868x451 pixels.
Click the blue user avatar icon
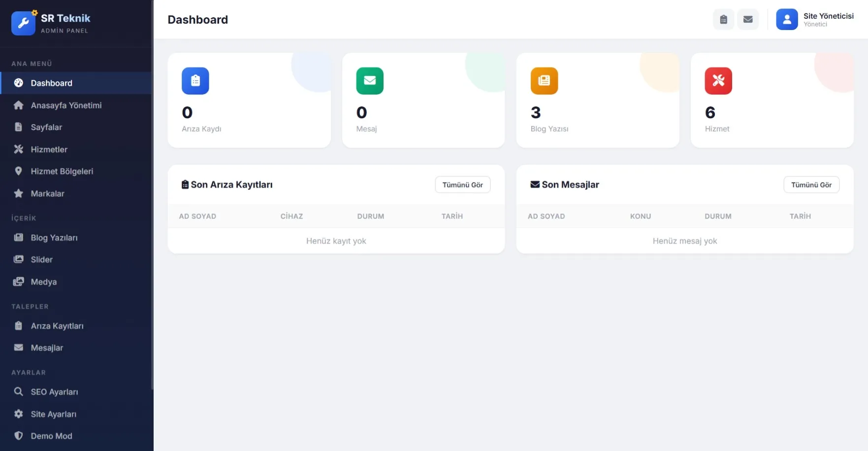pos(787,20)
